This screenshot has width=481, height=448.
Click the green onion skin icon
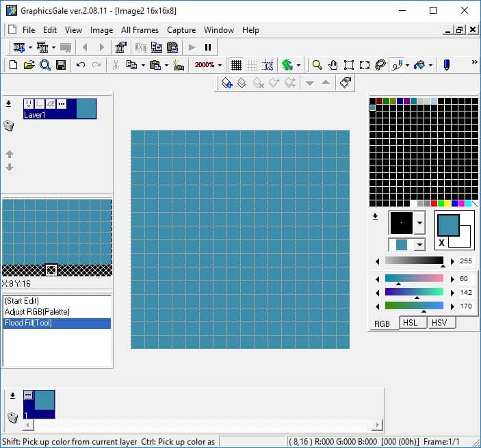287,65
